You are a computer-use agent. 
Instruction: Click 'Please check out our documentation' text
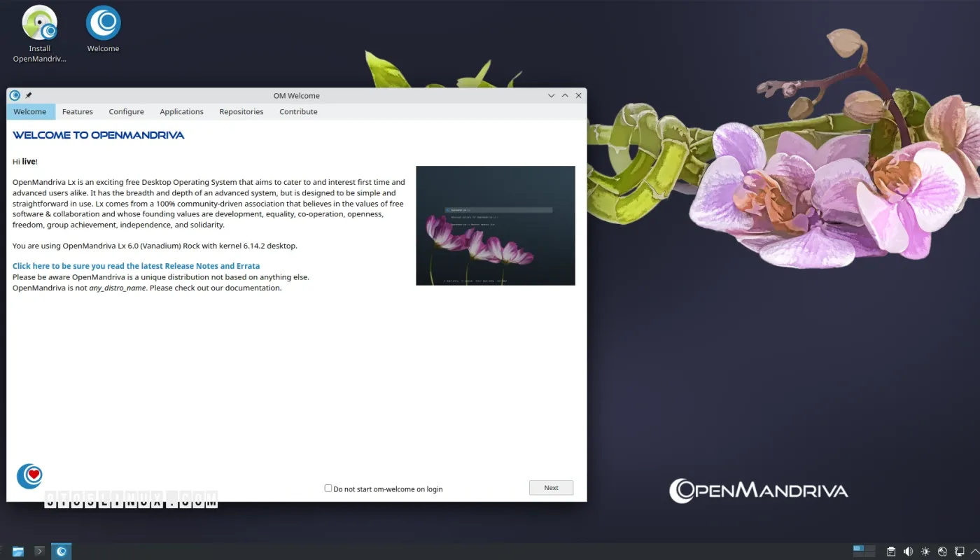tap(216, 288)
